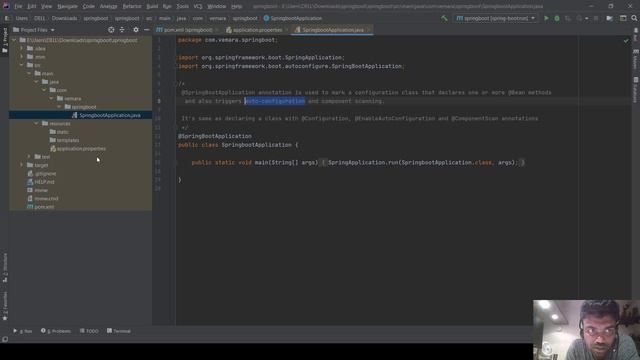
Task: Expand the .idea folder arrow
Action: (22, 49)
